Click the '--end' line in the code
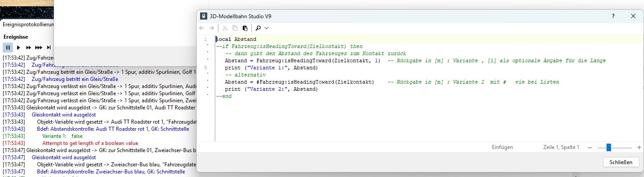This screenshot has width=644, height=177. click(224, 96)
